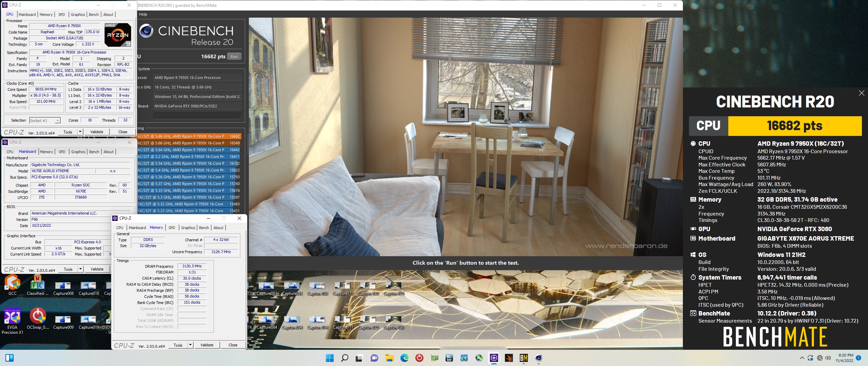Click Validate in top CPU-Z window
This screenshot has height=366, width=868.
click(97, 132)
